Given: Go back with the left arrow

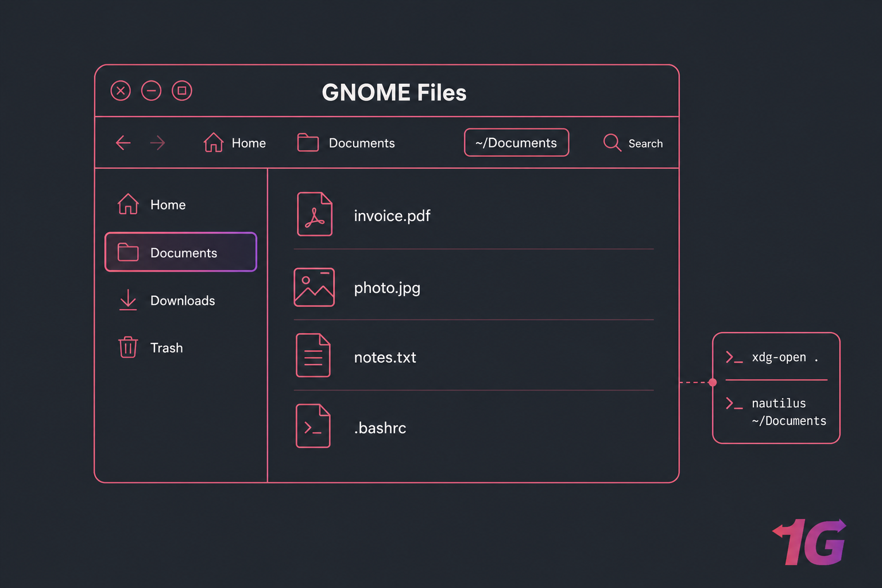Looking at the screenshot, I should pos(123,142).
